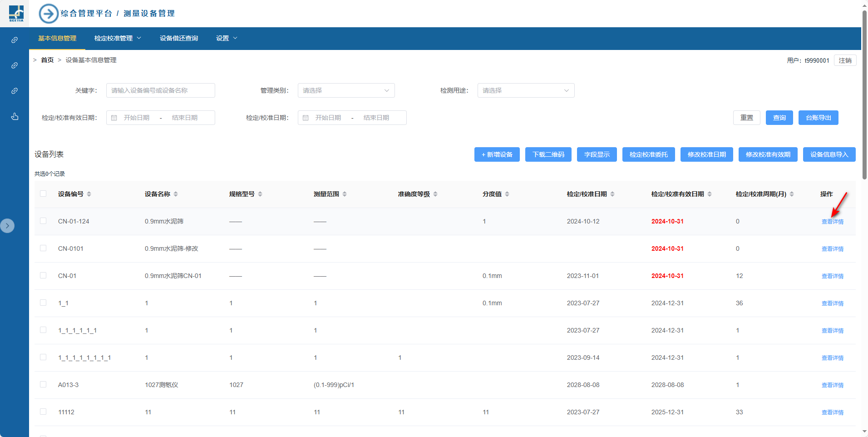
Task: Click the circular arrow platform logo icon
Action: point(49,14)
